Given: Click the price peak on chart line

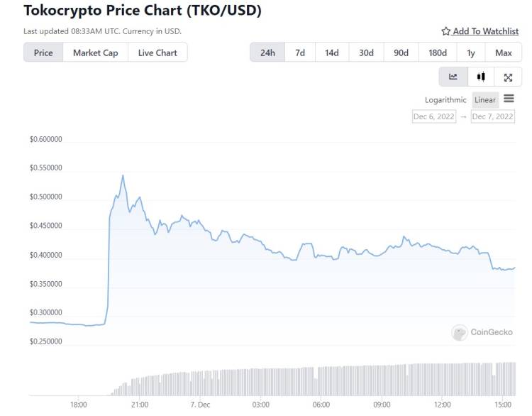Looking at the screenshot, I should [x=123, y=175].
